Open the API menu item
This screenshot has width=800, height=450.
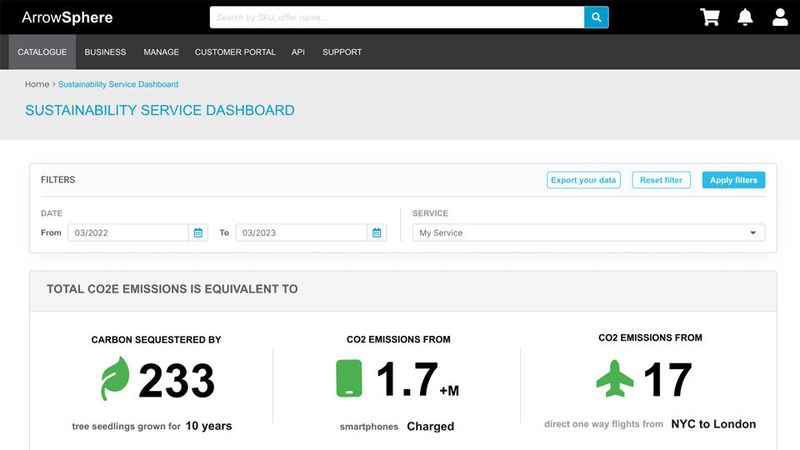(298, 52)
